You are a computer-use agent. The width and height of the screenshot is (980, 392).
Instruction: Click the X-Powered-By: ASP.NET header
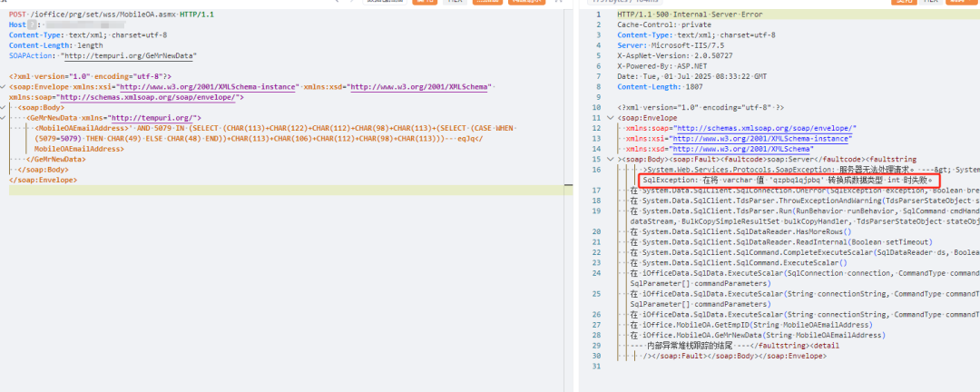661,66
